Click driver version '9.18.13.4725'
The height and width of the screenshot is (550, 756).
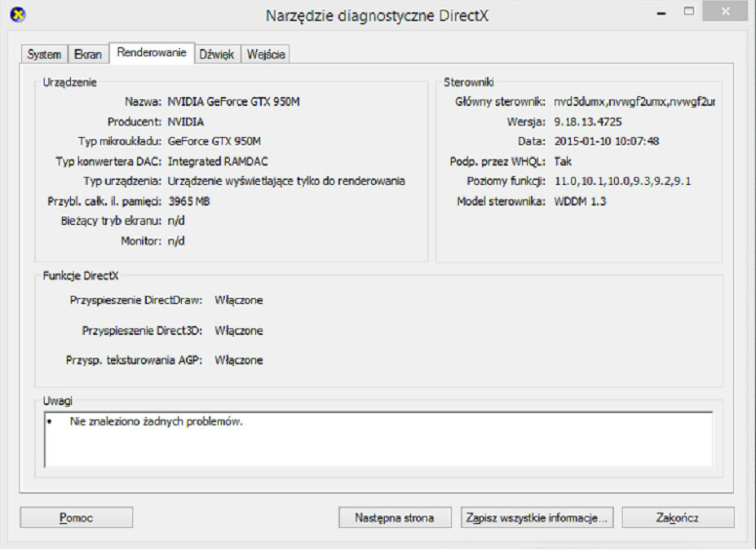click(x=588, y=122)
